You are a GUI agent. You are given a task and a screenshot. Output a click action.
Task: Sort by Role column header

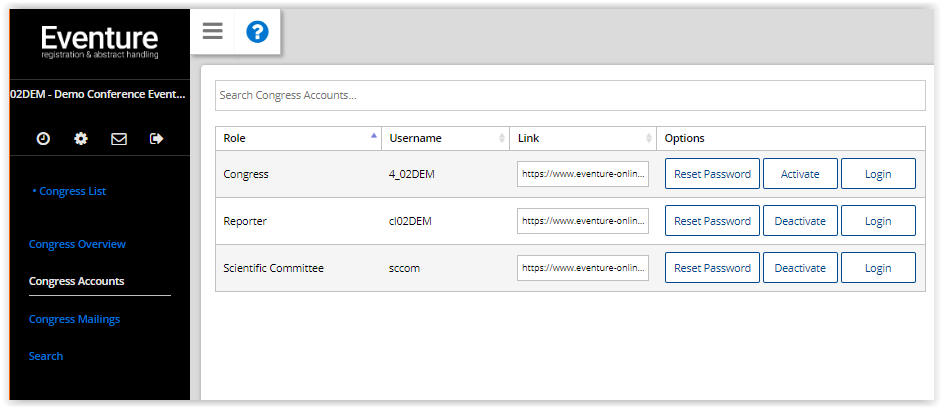pos(299,138)
